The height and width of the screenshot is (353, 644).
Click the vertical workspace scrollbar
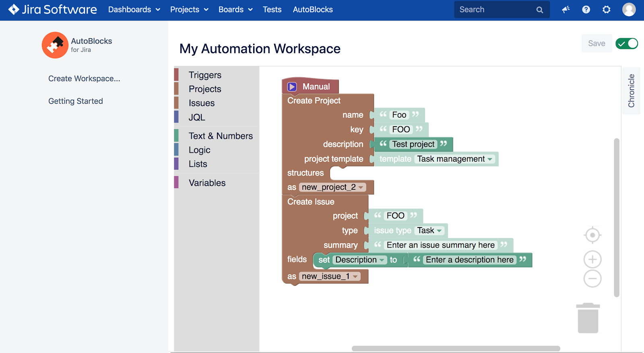[x=617, y=218]
